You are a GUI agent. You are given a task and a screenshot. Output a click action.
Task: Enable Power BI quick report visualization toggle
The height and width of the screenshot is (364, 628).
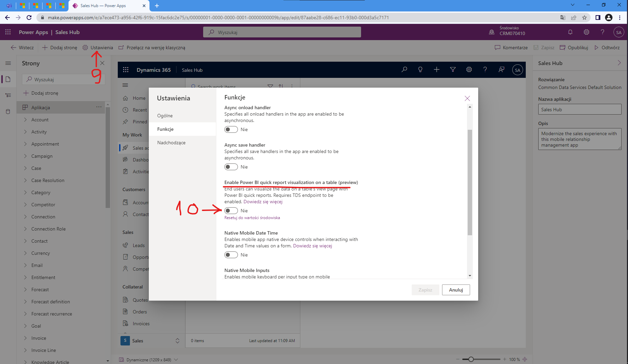point(231,211)
